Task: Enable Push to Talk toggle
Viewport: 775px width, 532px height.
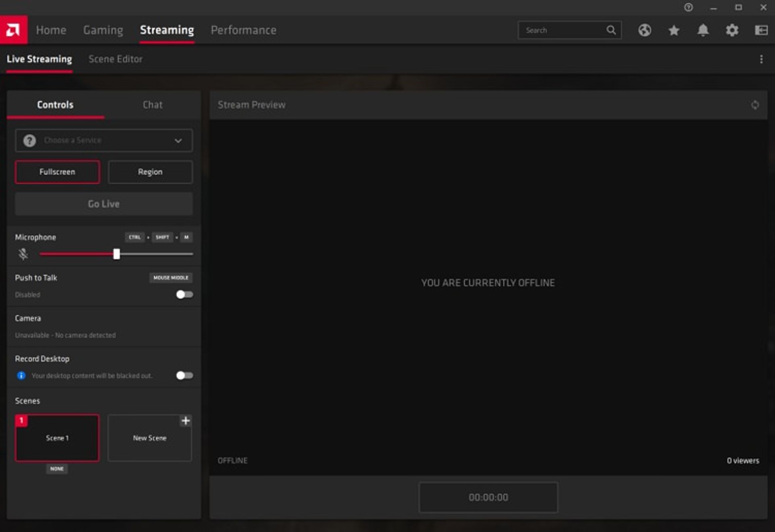Action: tap(184, 295)
